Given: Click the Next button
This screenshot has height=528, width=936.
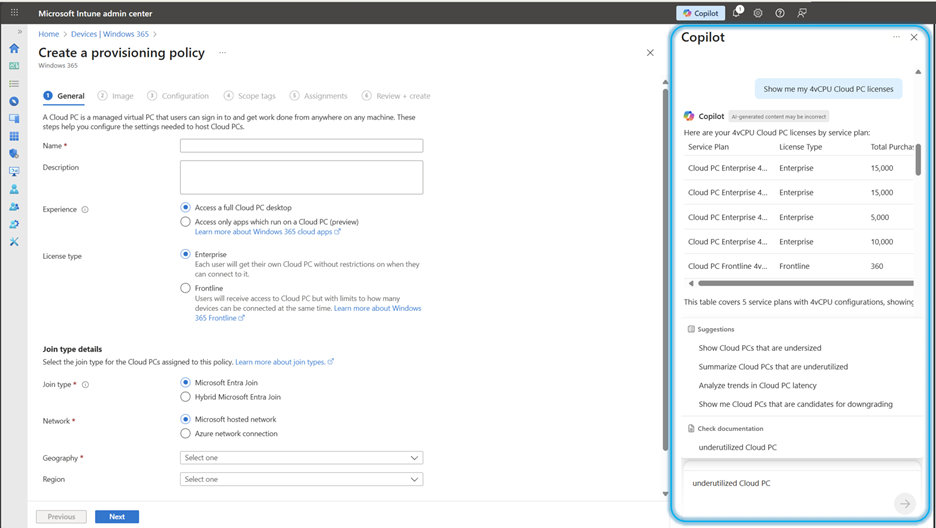Looking at the screenshot, I should (x=117, y=517).
